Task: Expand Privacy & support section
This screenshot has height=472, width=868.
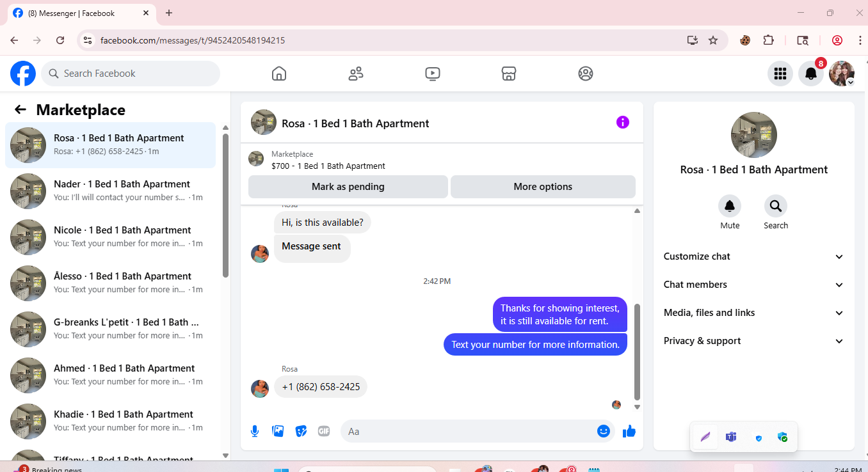Action: [754, 341]
